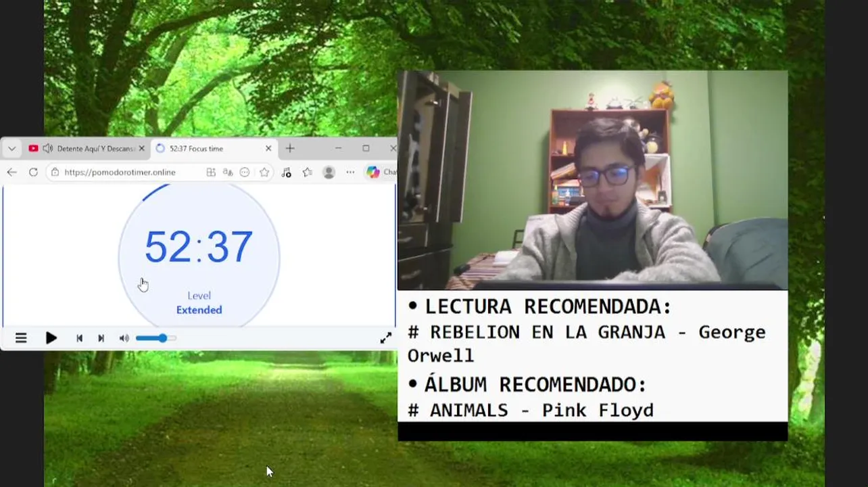Image resolution: width=868 pixels, height=487 pixels.
Task: Open the Copilot chat button
Action: [381, 172]
